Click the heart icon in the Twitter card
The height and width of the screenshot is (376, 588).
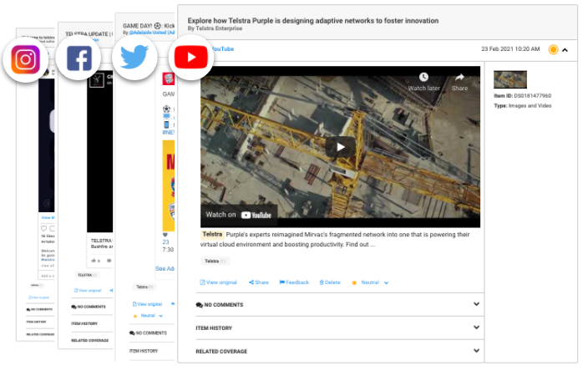coord(165,235)
